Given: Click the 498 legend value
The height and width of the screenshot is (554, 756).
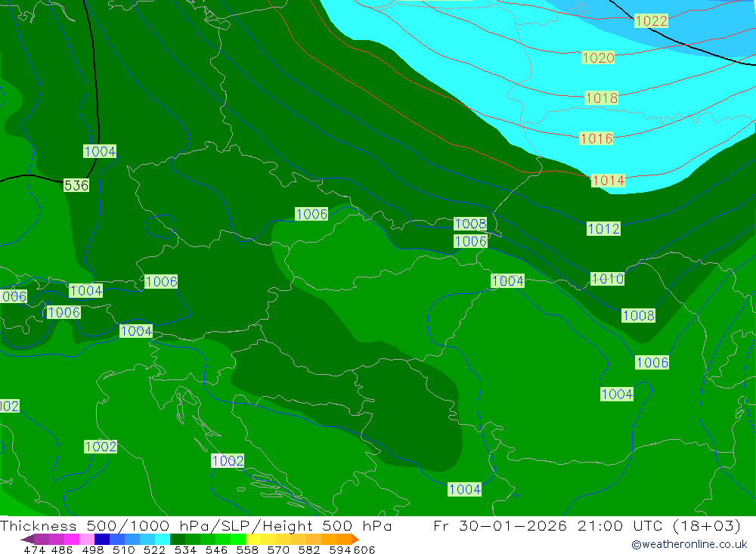Looking at the screenshot, I should tap(92, 550).
